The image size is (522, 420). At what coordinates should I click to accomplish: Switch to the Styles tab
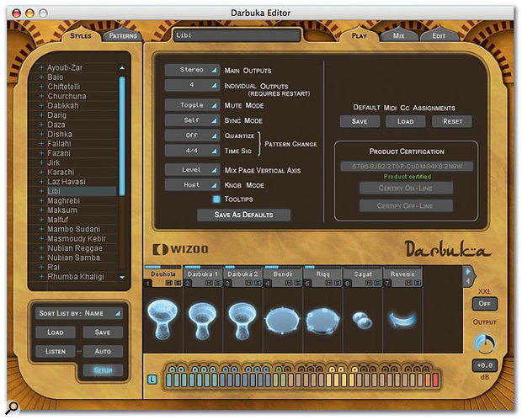[81, 35]
